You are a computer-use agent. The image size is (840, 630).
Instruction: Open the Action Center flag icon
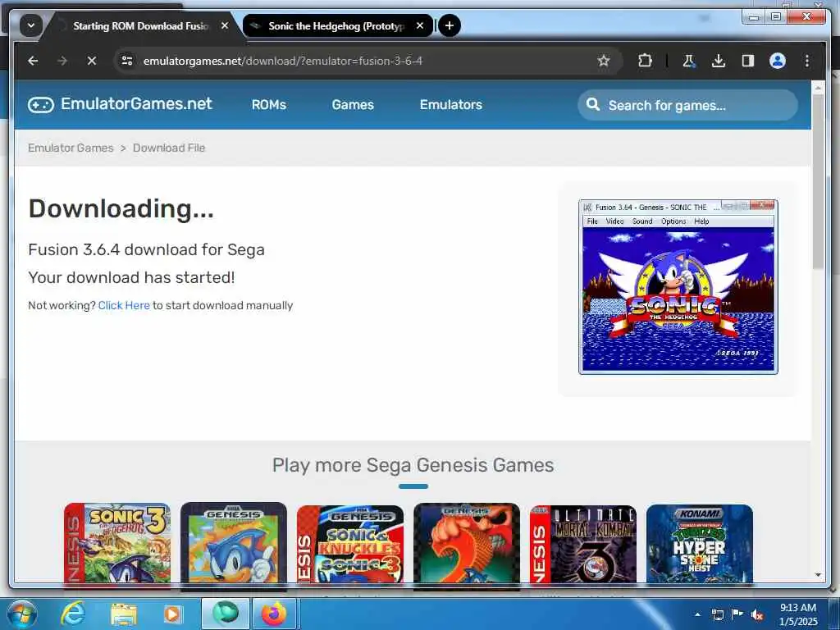coord(737,614)
